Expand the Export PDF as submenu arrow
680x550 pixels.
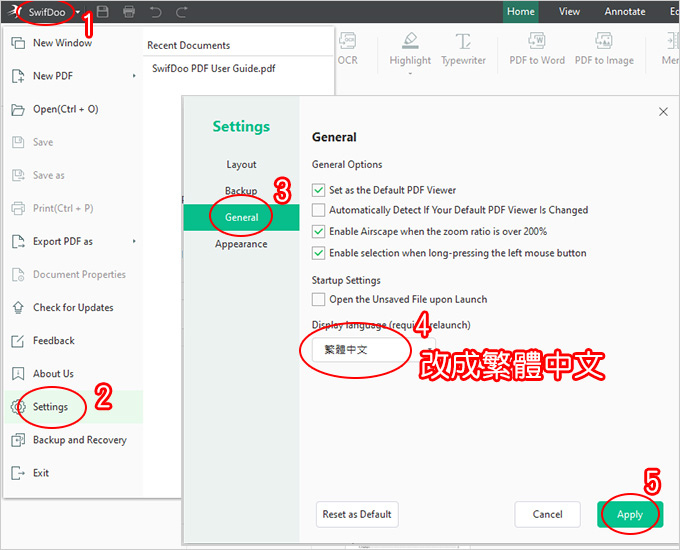[134, 241]
